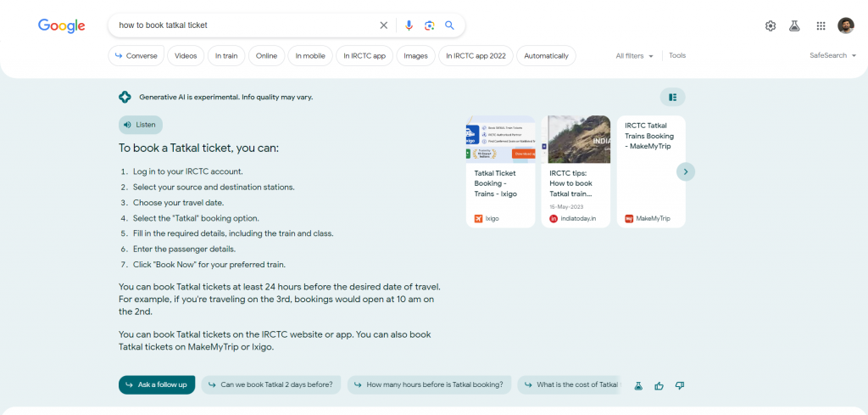Play the Listen audio for answer

point(141,125)
